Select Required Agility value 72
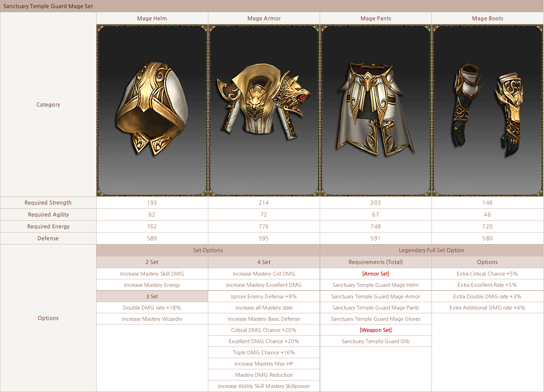Screen dimensions: 544x392 click(264, 214)
